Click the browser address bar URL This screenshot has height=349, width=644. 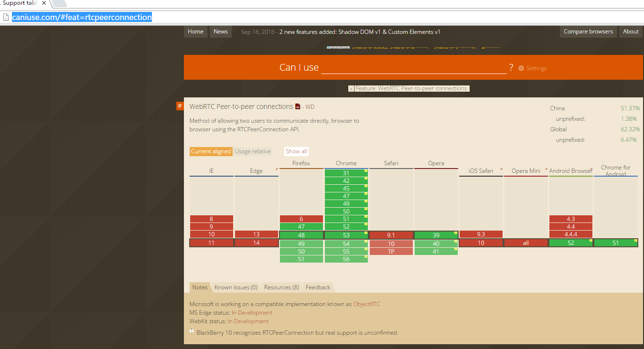coord(82,18)
